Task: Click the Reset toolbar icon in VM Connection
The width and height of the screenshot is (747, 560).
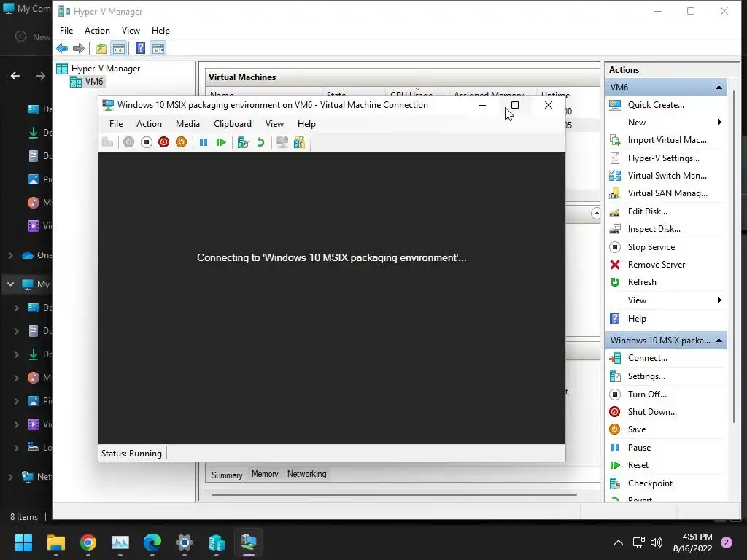Action: tap(220, 142)
